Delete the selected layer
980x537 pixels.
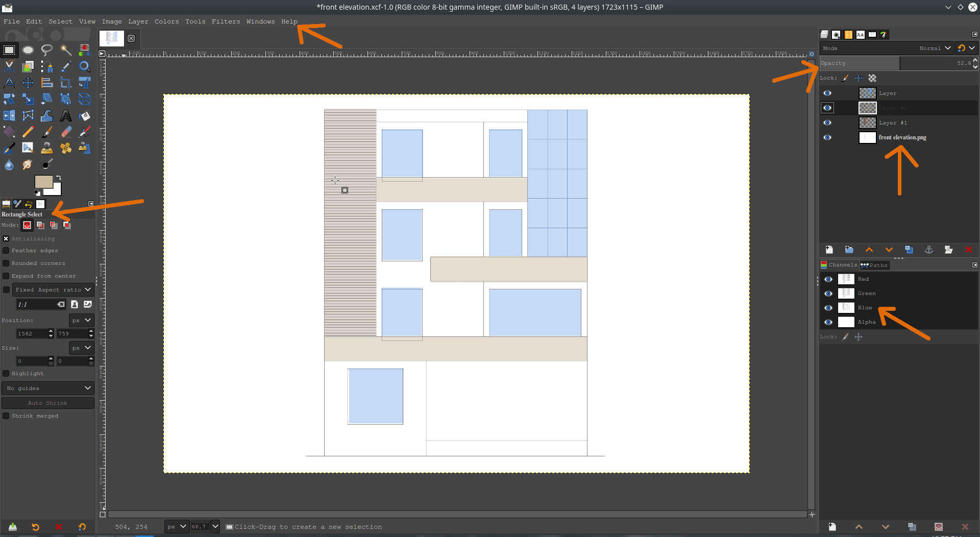(969, 250)
